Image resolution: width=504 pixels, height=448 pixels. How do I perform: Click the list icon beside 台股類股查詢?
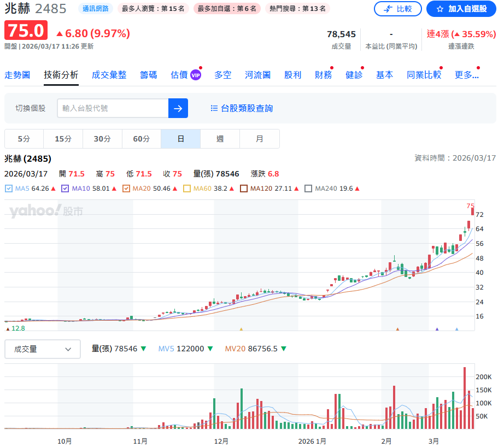(x=214, y=108)
